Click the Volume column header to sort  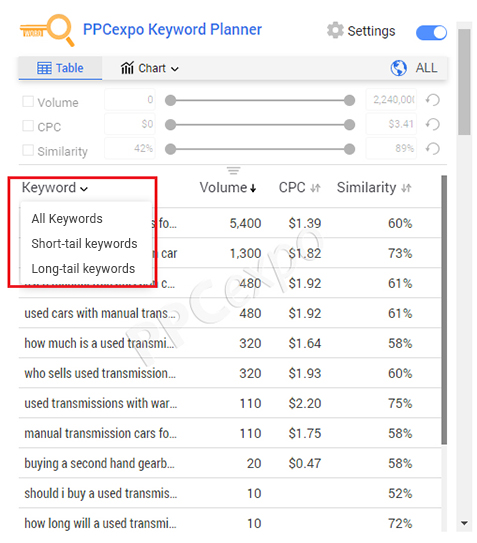[x=228, y=188]
